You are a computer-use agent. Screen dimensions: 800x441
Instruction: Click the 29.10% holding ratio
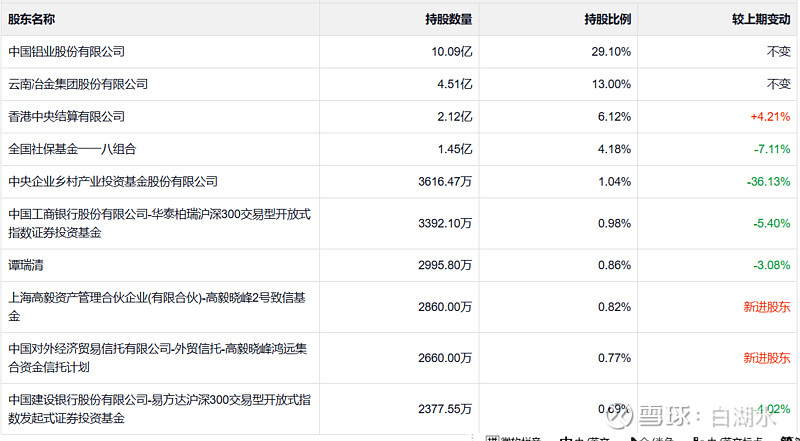tap(611, 52)
